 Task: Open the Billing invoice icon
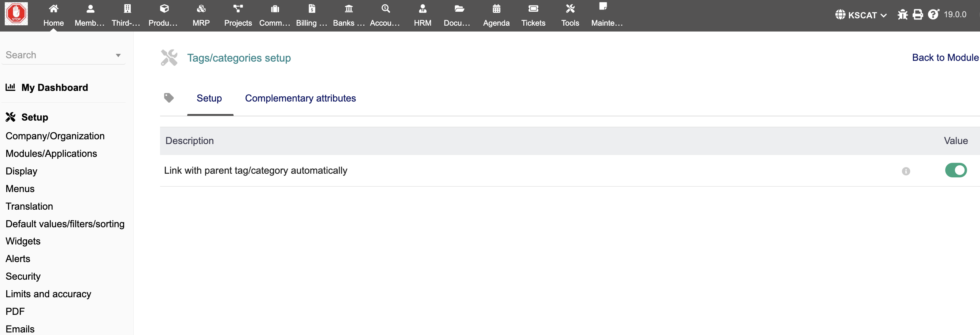(312, 8)
